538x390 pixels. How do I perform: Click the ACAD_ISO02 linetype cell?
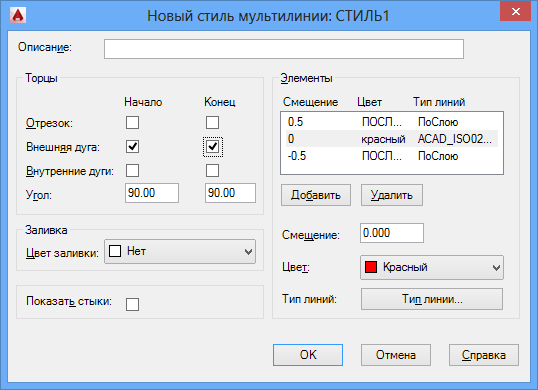(x=455, y=139)
